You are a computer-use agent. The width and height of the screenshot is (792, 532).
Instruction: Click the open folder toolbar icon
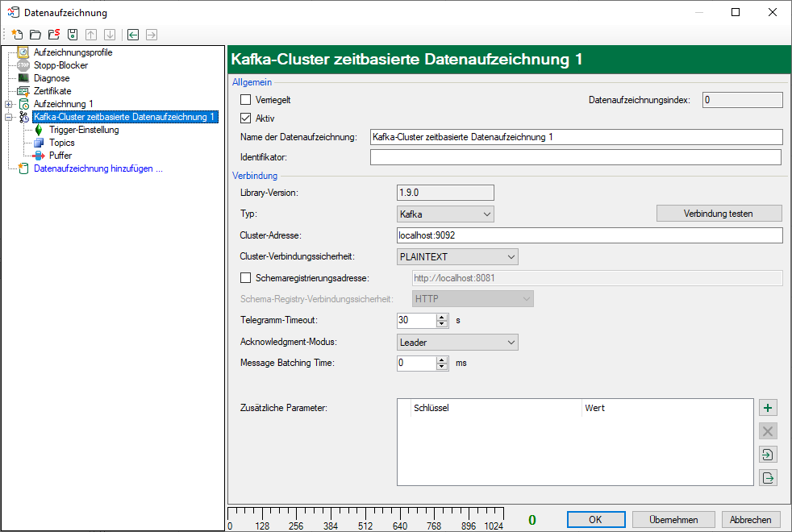click(35, 35)
